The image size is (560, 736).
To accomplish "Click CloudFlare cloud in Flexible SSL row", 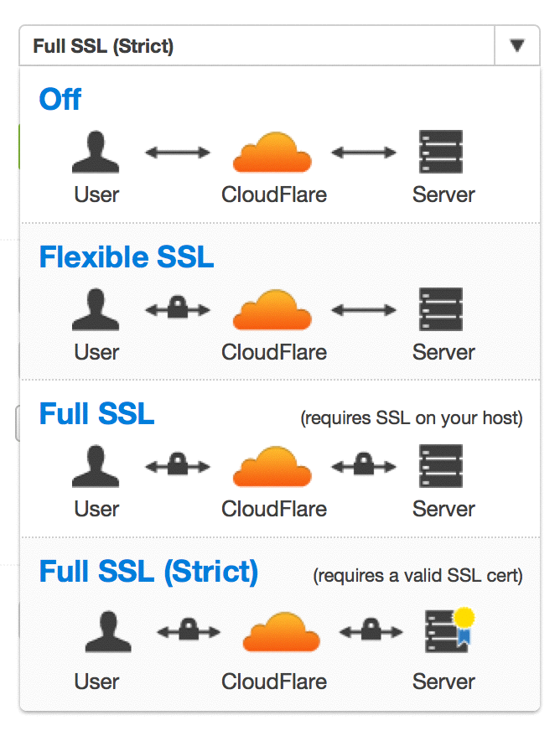I will click(x=272, y=310).
